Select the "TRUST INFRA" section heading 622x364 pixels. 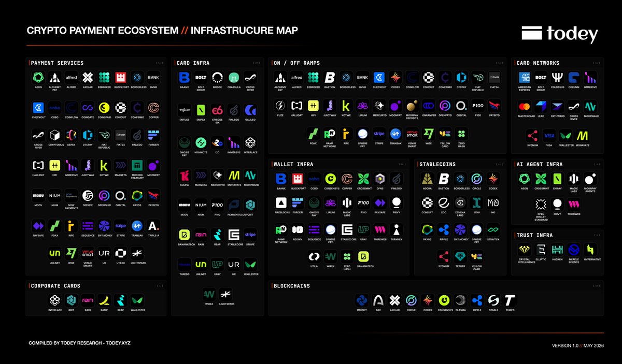click(534, 235)
